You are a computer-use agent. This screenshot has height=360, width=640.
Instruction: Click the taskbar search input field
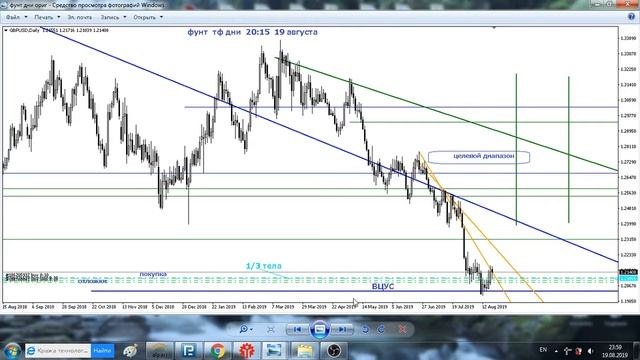click(58, 351)
